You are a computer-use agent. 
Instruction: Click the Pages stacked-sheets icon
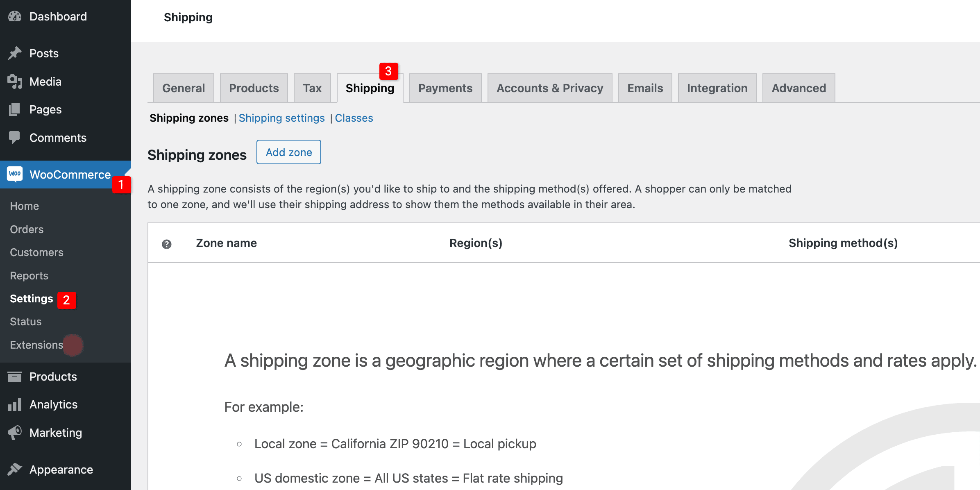(15, 109)
